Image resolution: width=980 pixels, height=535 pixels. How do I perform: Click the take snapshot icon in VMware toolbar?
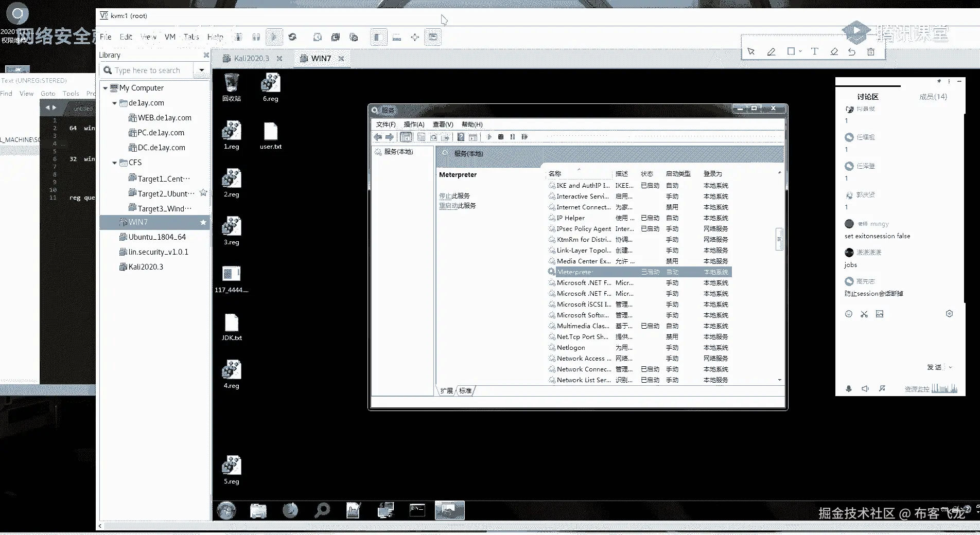(318, 37)
